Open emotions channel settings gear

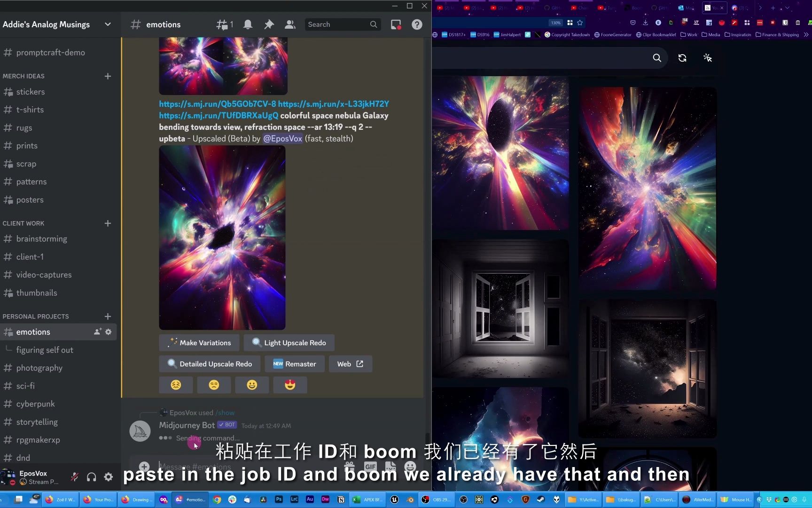(109, 332)
